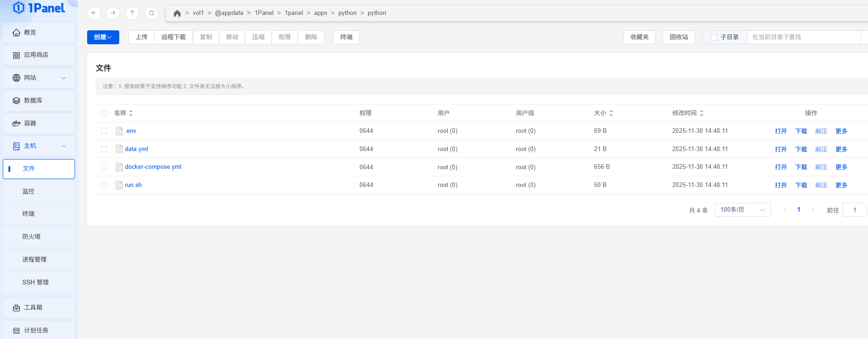Click the forward navigation arrow icon

click(x=113, y=13)
